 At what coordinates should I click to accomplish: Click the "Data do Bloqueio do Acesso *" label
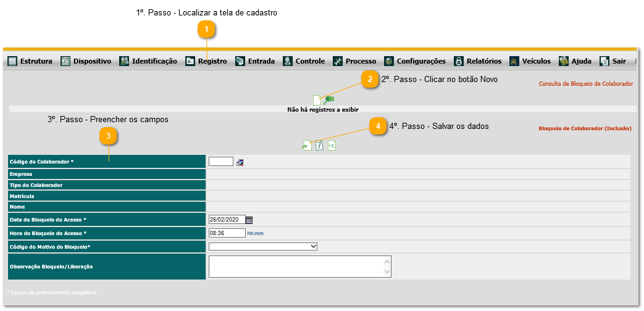pos(48,220)
